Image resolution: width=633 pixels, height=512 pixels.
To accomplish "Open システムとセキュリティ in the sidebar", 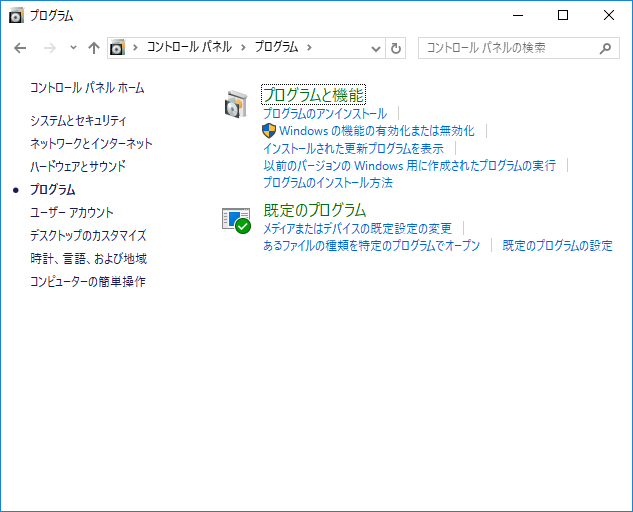I will 78,120.
